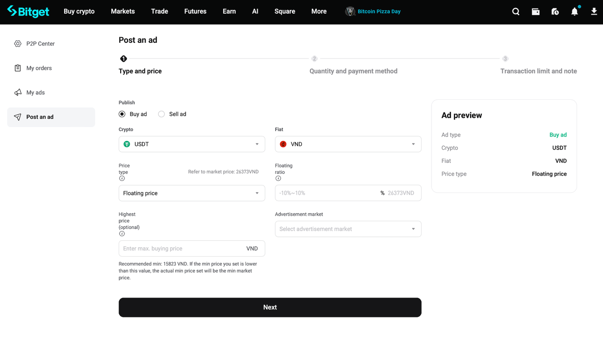Click the Floating ratio input field
Image resolution: width=603 pixels, height=364 pixels.
point(348,193)
